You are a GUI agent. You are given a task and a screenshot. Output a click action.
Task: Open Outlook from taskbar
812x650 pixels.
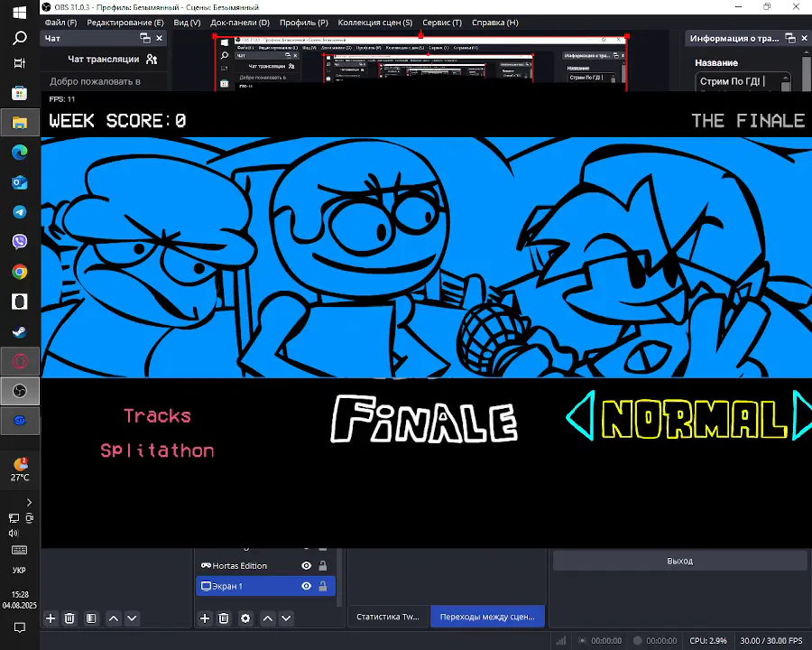pyautogui.click(x=20, y=182)
